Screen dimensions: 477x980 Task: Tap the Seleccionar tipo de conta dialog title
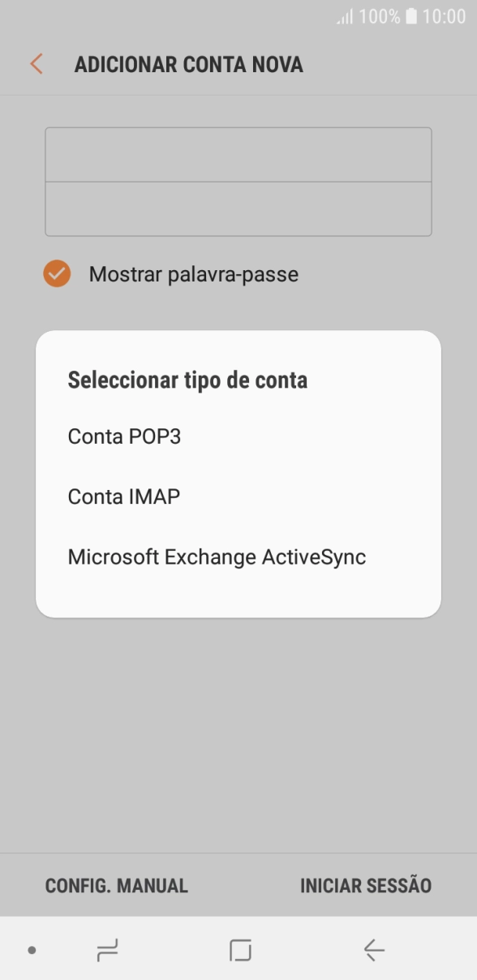[x=188, y=380]
